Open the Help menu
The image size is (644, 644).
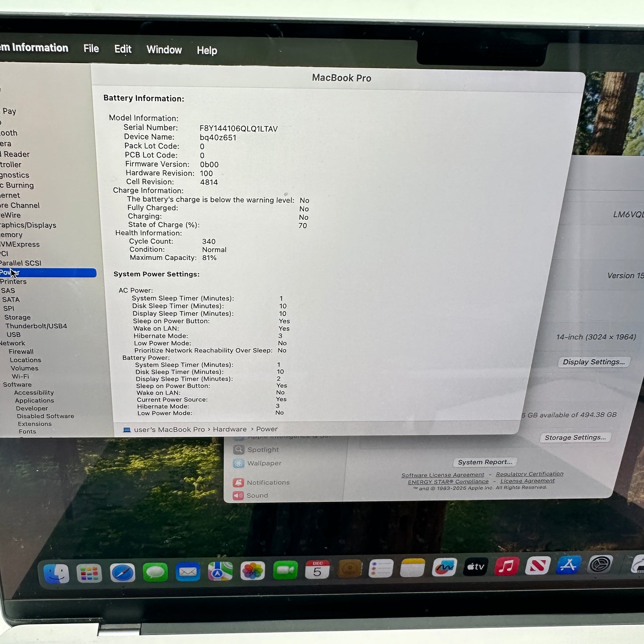pos(206,50)
